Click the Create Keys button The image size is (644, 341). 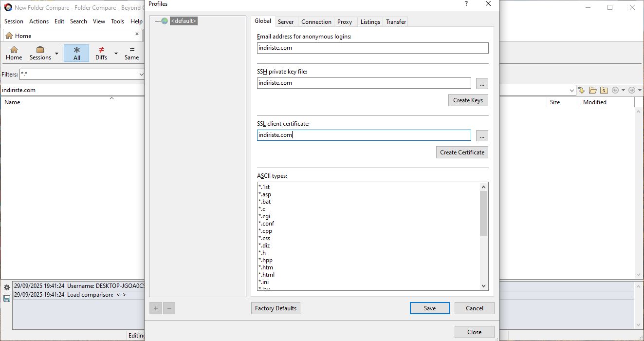coord(468,100)
